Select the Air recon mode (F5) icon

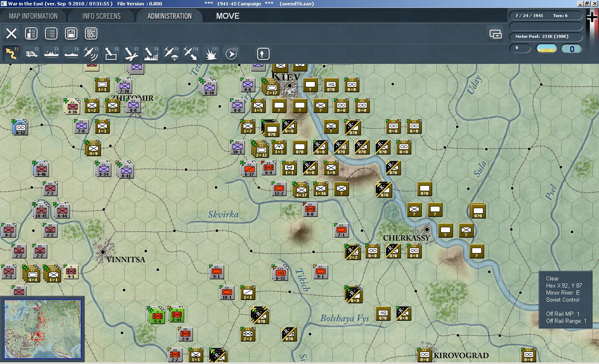coord(91,54)
